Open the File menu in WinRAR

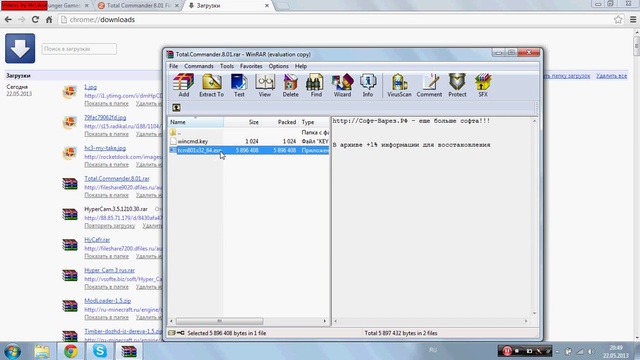(x=173, y=66)
